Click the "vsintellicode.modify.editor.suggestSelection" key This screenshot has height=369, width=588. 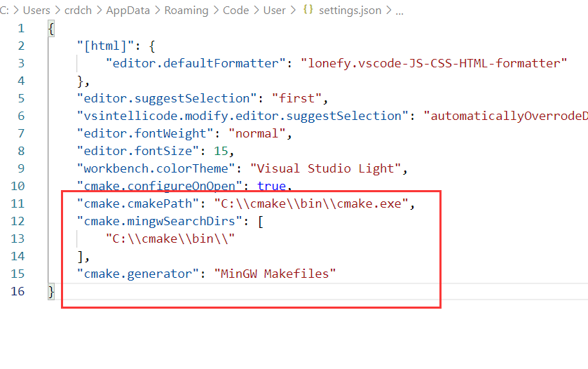[242, 116]
